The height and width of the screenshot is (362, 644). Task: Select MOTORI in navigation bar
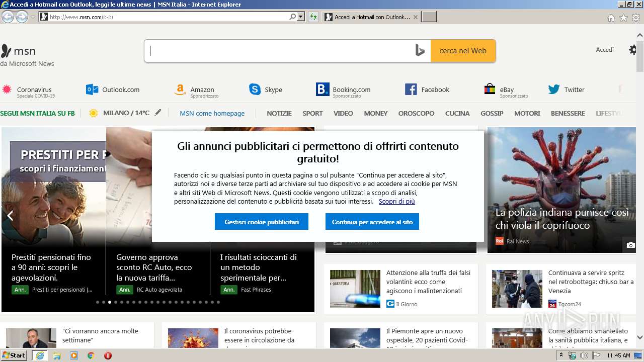point(527,113)
